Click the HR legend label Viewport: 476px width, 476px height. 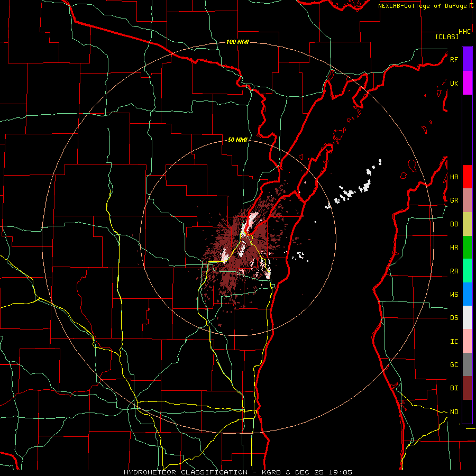tap(454, 248)
